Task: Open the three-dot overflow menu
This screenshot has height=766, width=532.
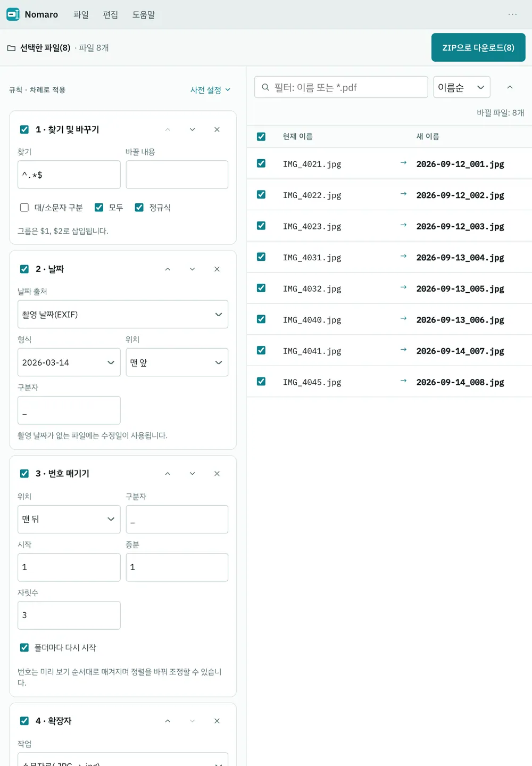Action: point(512,14)
